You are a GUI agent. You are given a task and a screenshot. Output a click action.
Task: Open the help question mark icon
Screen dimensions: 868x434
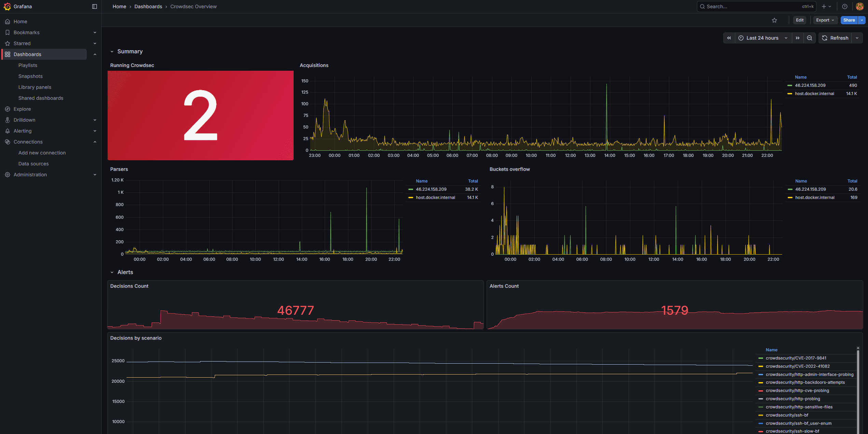tap(844, 6)
